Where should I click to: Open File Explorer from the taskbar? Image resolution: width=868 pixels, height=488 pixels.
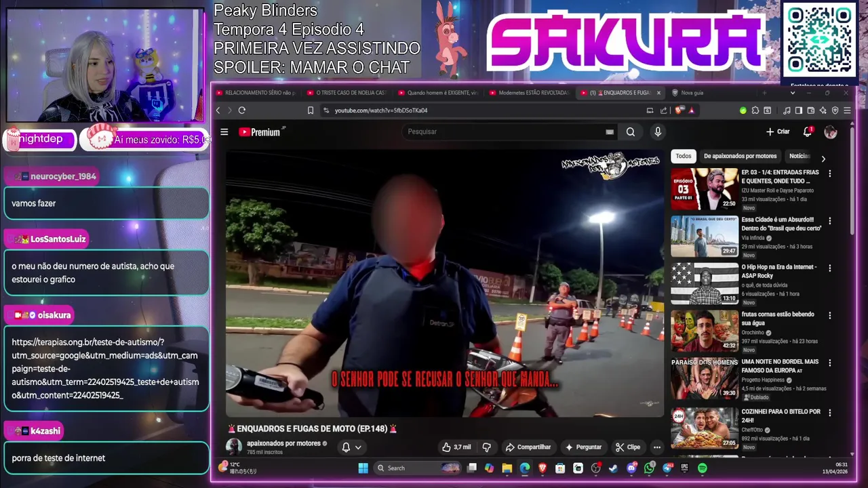tap(507, 468)
